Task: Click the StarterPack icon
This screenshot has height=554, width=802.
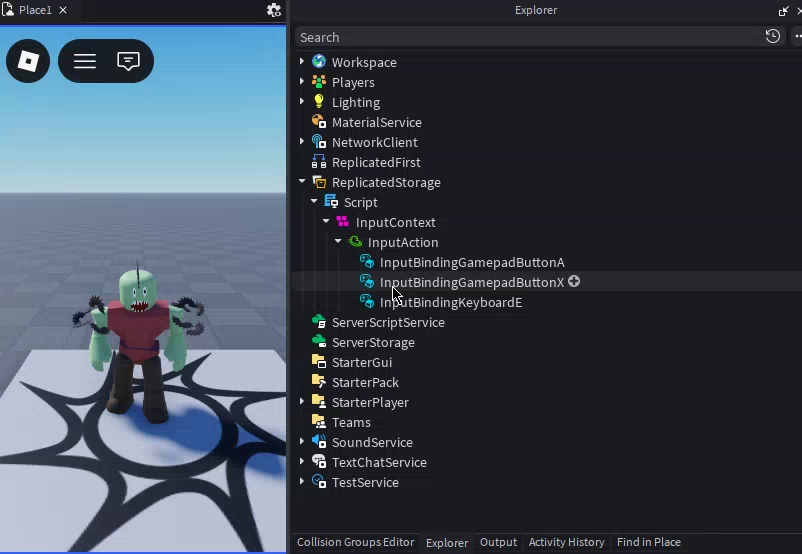Action: 319,382
